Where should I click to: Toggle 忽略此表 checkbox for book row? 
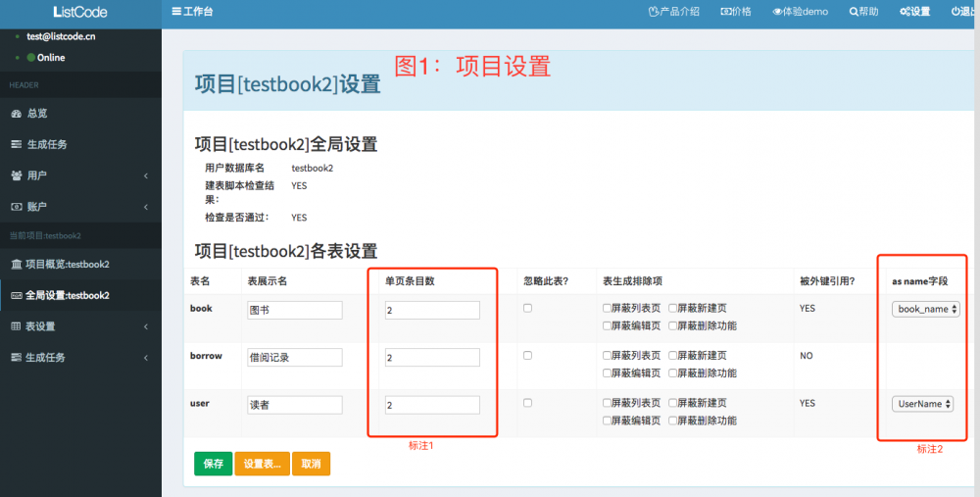click(527, 308)
